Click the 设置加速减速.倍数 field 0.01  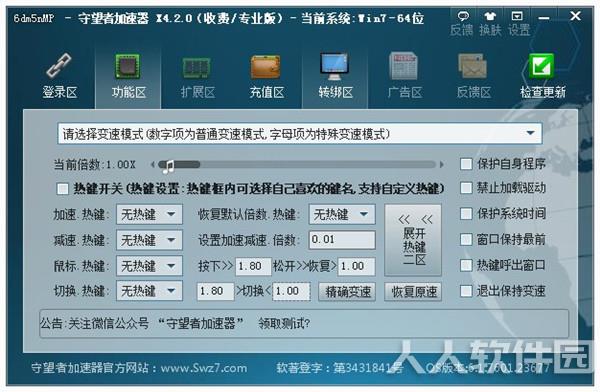pyautogui.click(x=342, y=240)
